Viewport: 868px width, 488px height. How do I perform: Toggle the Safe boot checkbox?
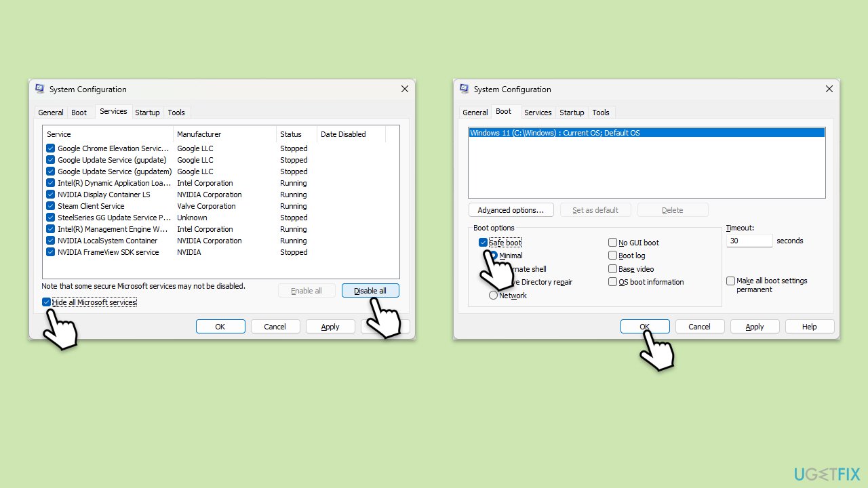point(483,243)
